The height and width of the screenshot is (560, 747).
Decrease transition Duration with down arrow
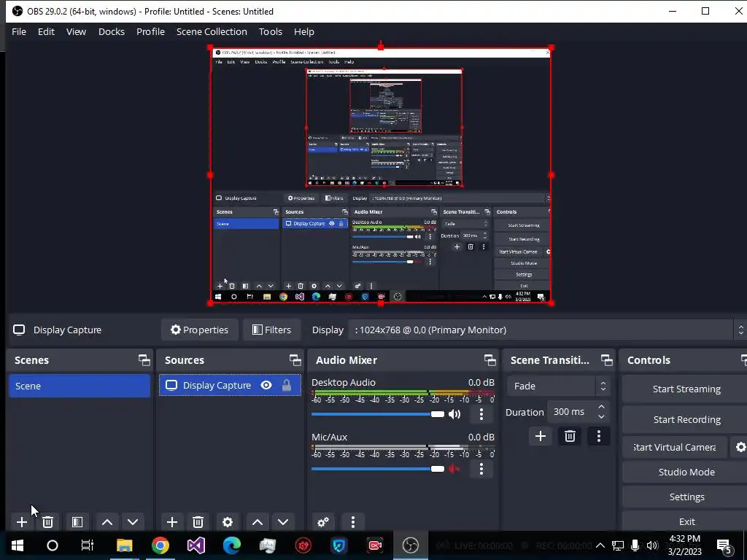[x=601, y=416]
